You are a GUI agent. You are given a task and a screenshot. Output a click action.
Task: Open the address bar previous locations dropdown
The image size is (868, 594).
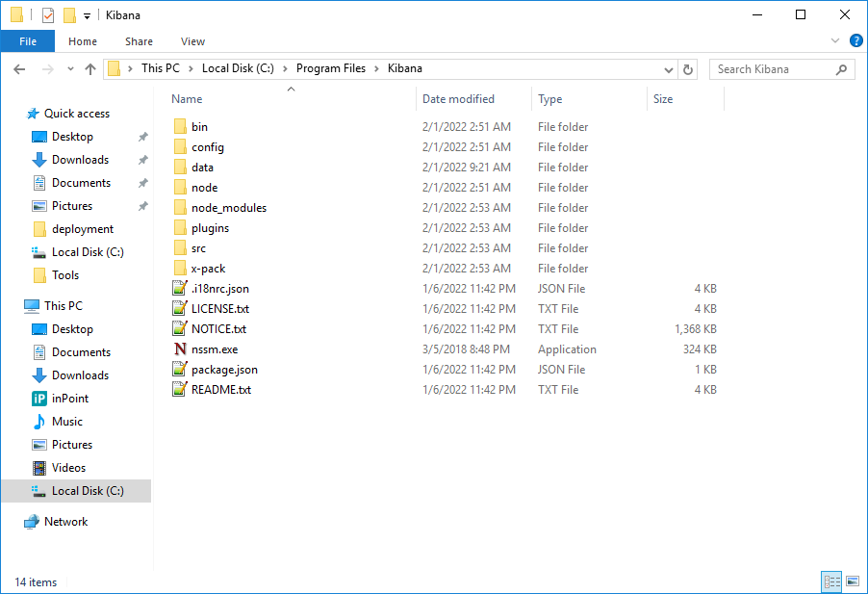(x=668, y=68)
